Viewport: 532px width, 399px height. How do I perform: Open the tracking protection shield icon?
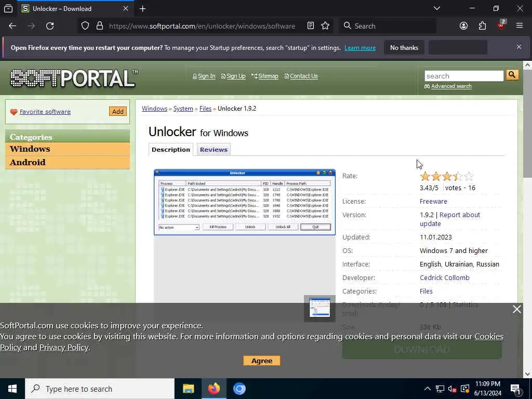click(85, 26)
